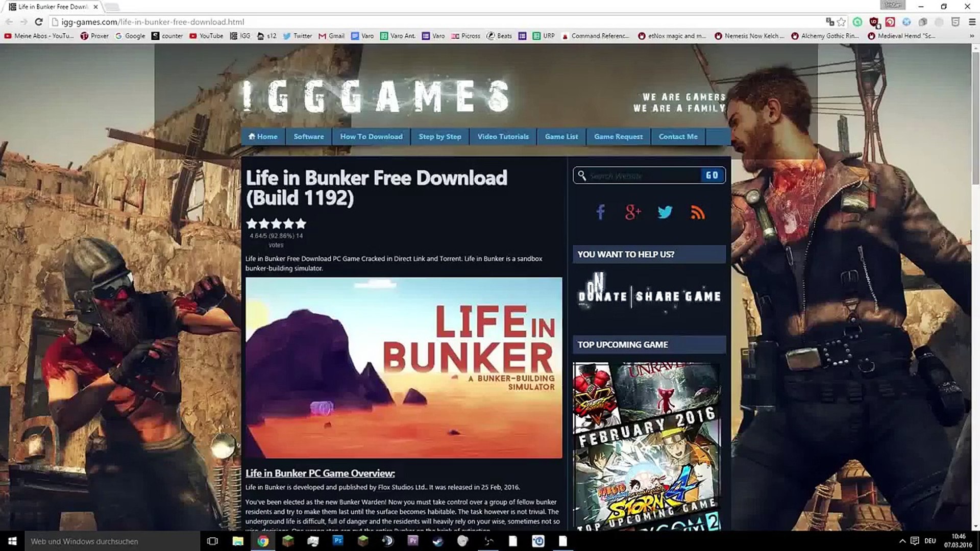
Task: Click the Twitter bird icon
Action: [665, 212]
